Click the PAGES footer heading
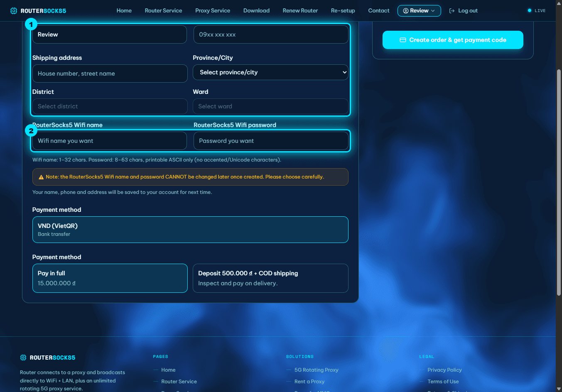This screenshot has height=392, width=562. (160, 357)
